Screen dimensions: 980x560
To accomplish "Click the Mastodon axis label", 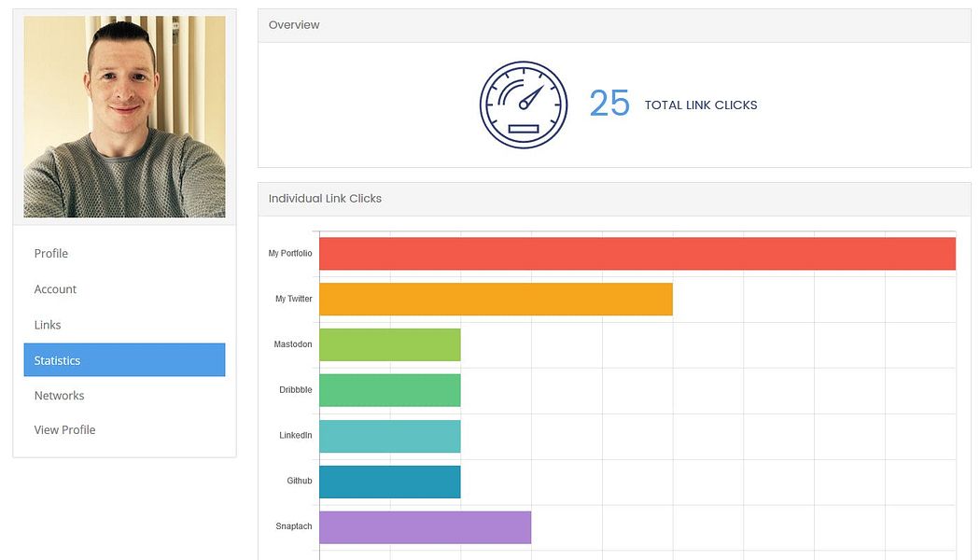I will 292,344.
